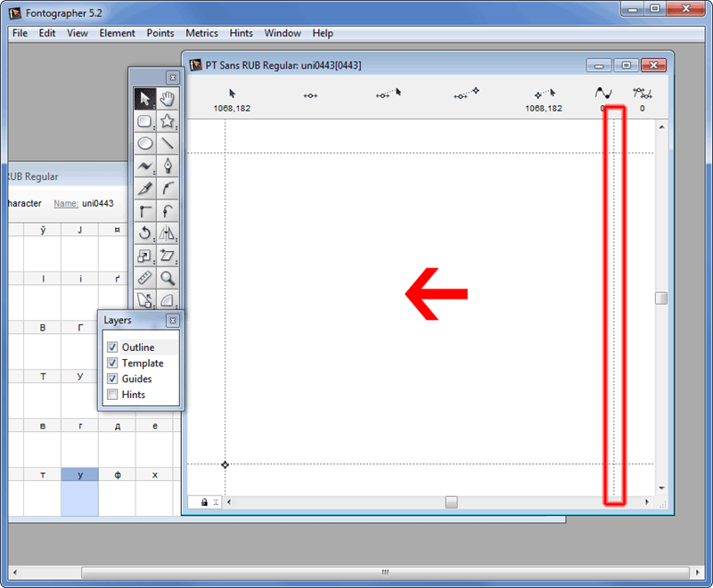Click the lock icon in glyph window
This screenshot has width=713, height=588.
(204, 503)
